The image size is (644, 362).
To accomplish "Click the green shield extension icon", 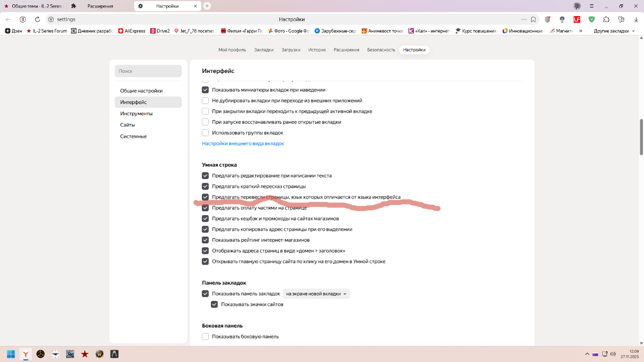I will click(x=591, y=19).
